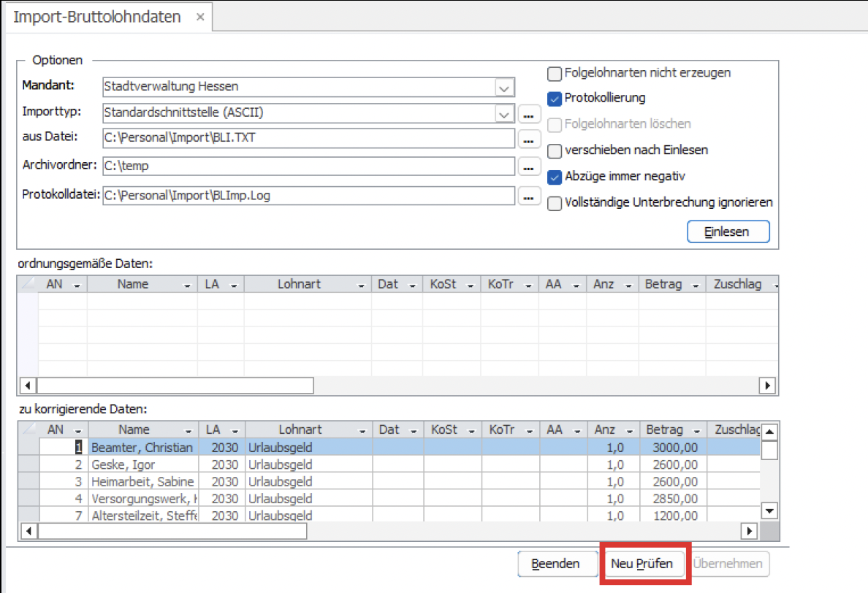Open AN column filter in ordnungsgemäße Daten

coord(77,286)
